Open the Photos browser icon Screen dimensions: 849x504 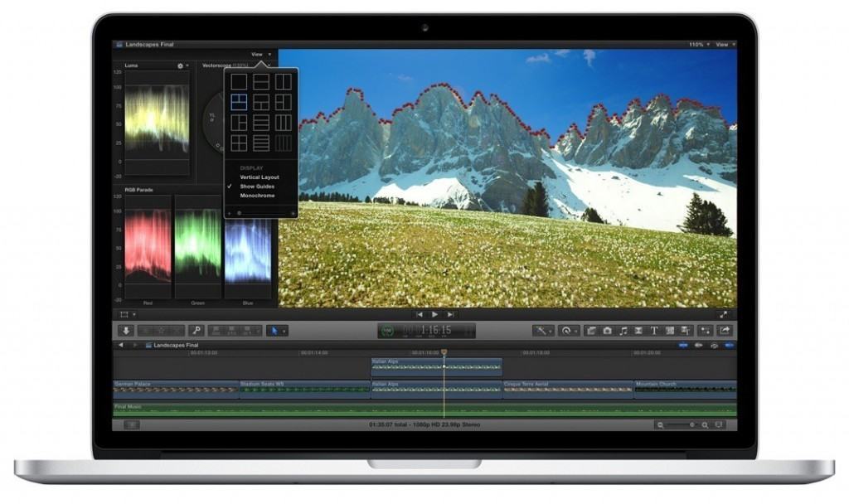(608, 330)
